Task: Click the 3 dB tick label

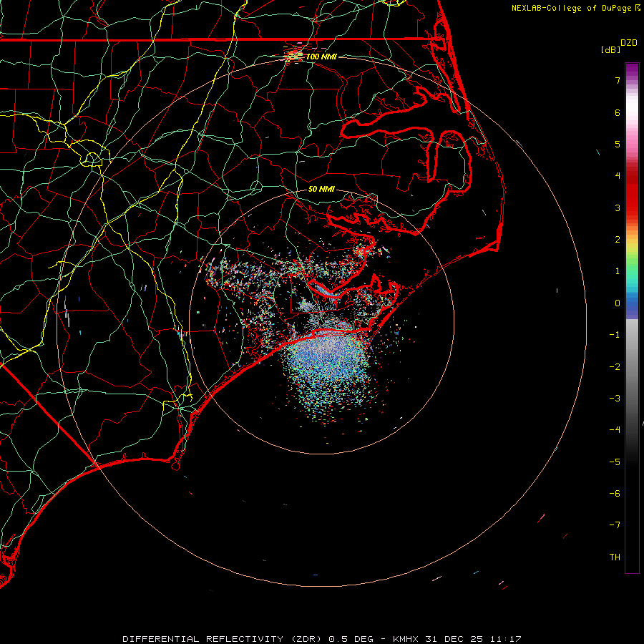Action: tap(618, 208)
